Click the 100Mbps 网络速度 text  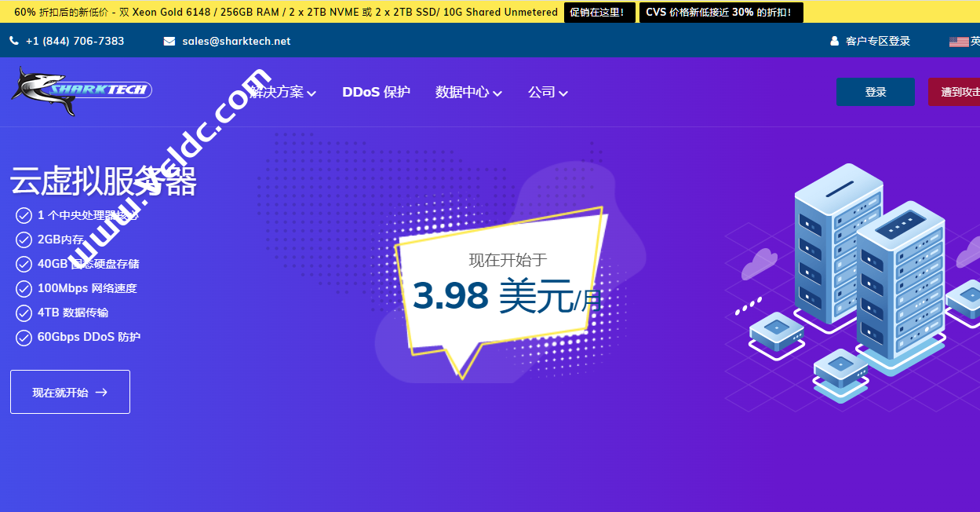87,288
